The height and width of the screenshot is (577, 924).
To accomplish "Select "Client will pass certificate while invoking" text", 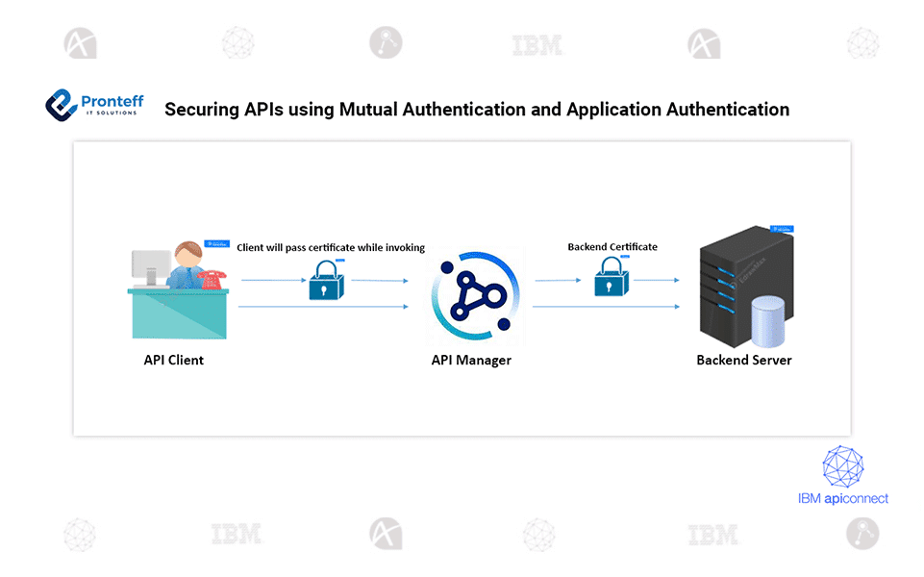I will coord(331,248).
